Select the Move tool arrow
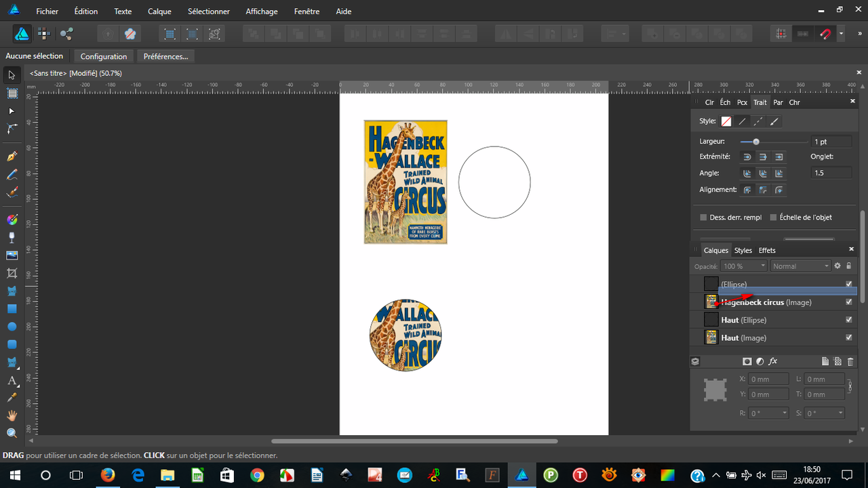Viewport: 868px width, 488px height. [12, 75]
